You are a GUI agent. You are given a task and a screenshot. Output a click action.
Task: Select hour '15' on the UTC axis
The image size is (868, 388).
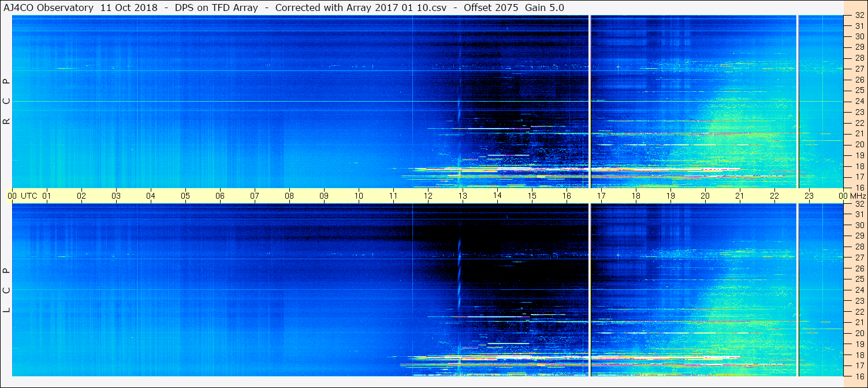click(532, 196)
